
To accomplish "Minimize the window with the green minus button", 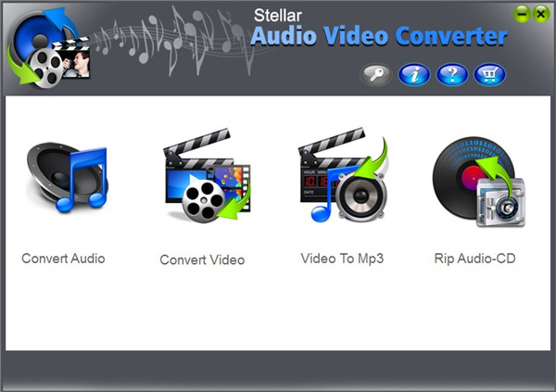I will (523, 13).
